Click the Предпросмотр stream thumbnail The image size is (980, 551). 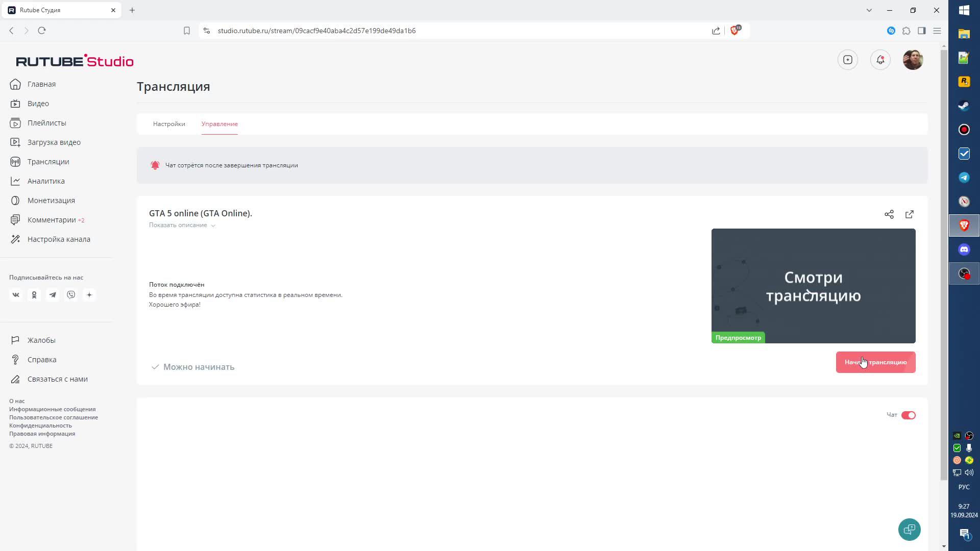(813, 286)
